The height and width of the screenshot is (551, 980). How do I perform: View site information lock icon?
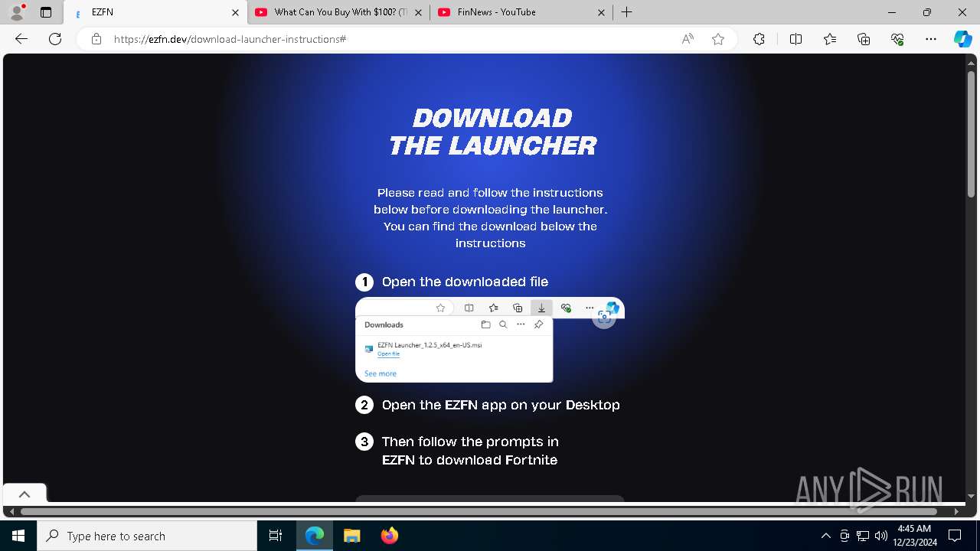click(x=96, y=39)
